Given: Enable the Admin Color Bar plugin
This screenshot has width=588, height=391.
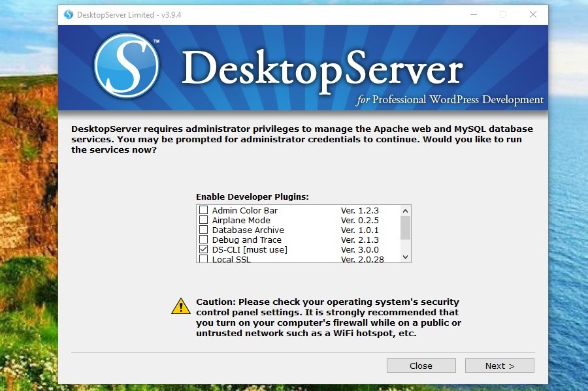Looking at the screenshot, I should (x=203, y=210).
